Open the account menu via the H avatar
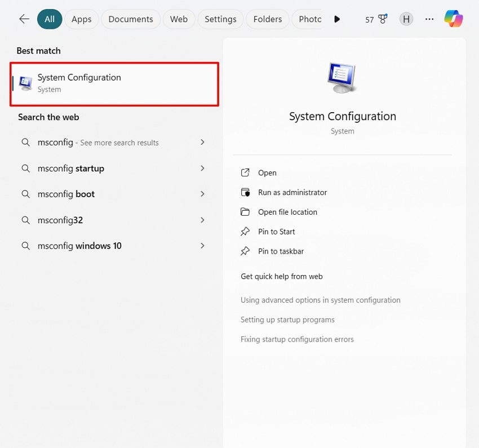The width and height of the screenshot is (479, 448). (x=406, y=19)
